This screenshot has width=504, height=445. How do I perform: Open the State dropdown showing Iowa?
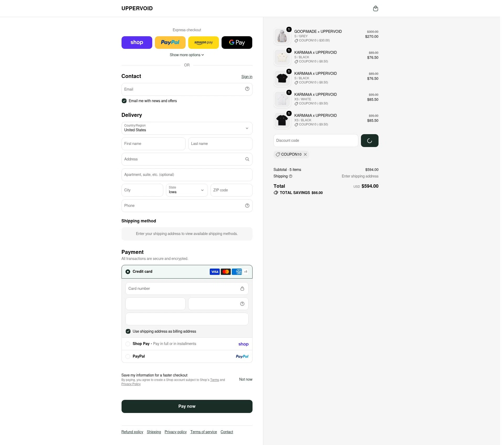pyautogui.click(x=187, y=190)
